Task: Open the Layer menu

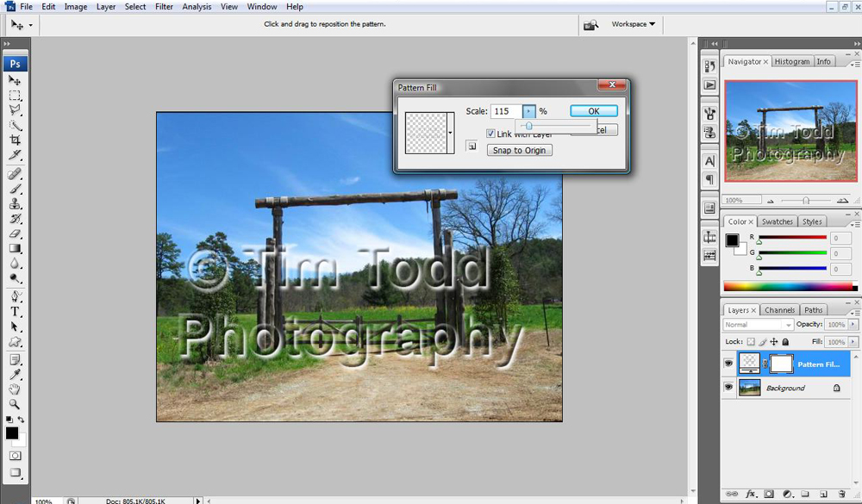Action: pyautogui.click(x=106, y=7)
